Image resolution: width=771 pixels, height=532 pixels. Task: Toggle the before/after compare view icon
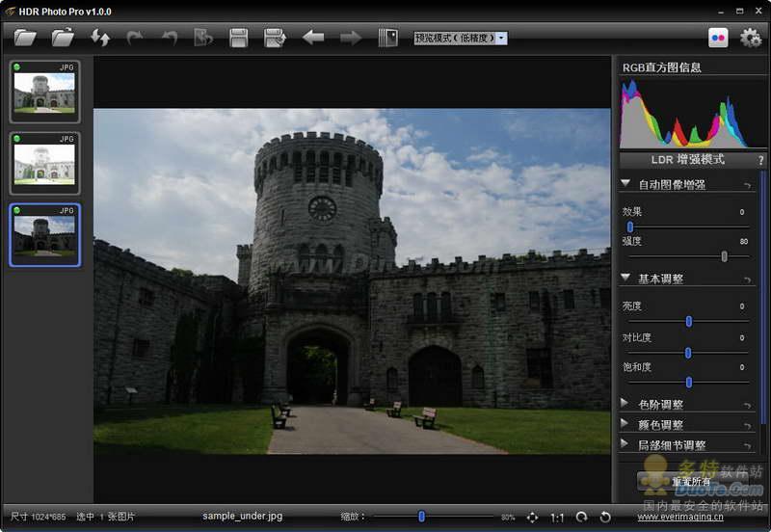click(x=388, y=38)
